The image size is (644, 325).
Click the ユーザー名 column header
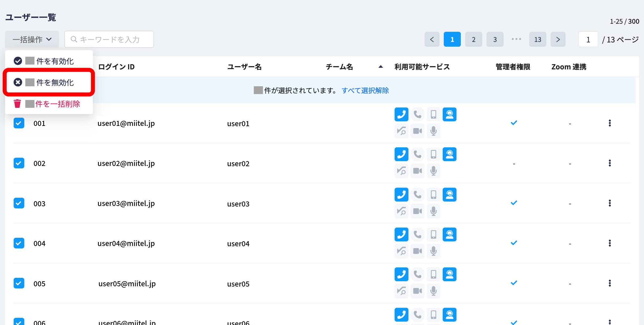coord(244,67)
